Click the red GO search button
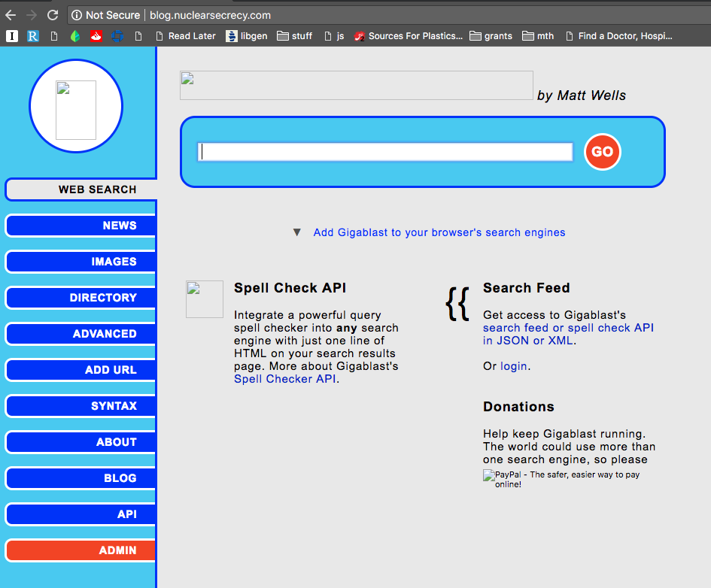 (602, 152)
